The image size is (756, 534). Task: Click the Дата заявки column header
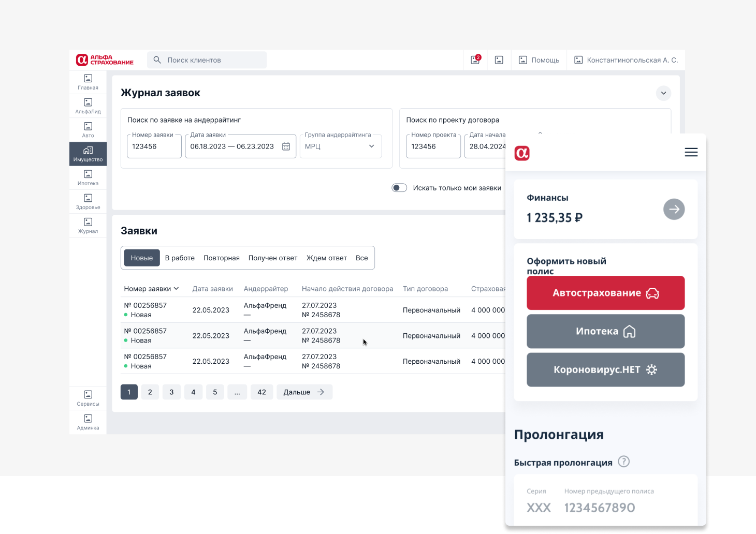[213, 289]
